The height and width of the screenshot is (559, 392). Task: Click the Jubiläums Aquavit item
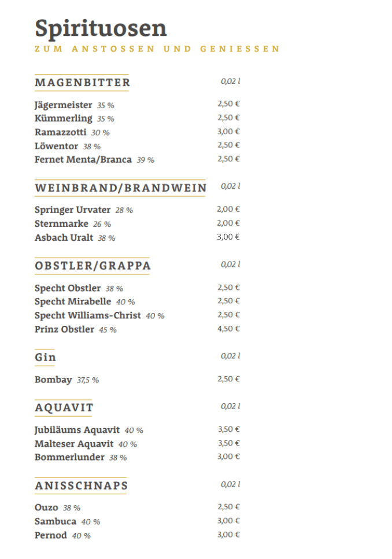(77, 430)
